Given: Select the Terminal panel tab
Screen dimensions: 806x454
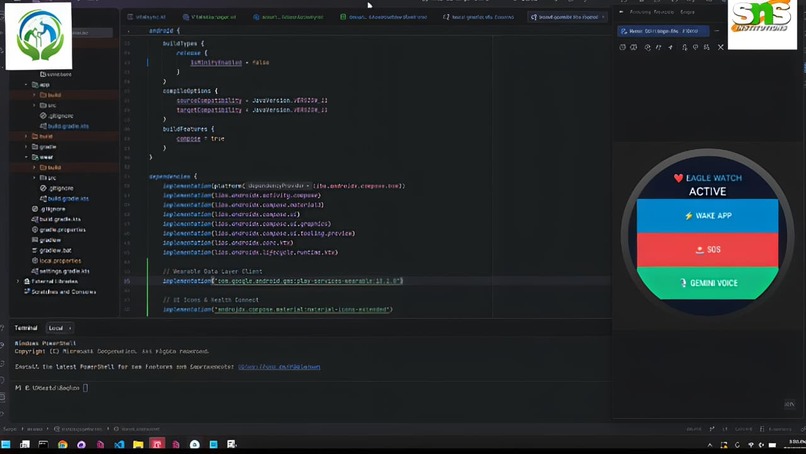Looking at the screenshot, I should point(26,328).
